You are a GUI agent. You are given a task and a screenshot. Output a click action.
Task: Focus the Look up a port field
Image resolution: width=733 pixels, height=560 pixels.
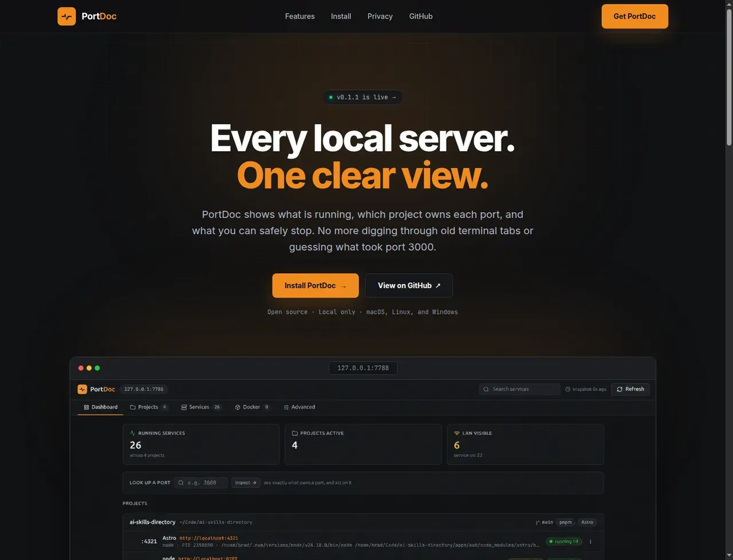click(201, 483)
